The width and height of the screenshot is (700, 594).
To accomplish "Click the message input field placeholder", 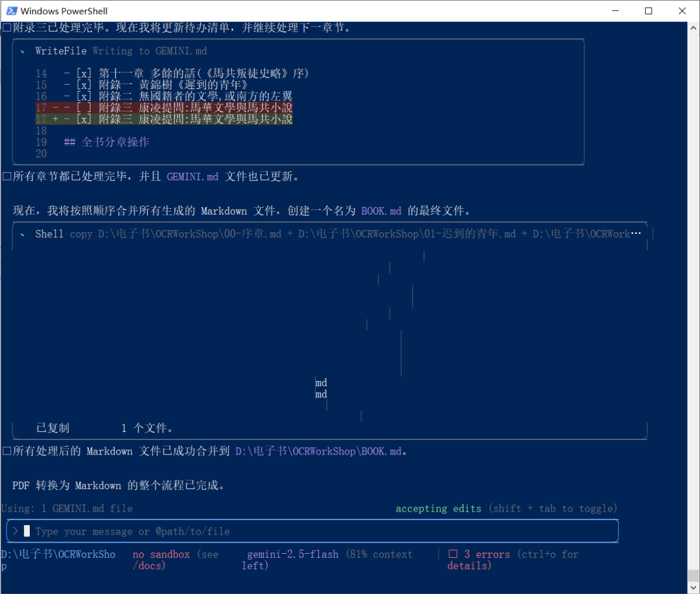I will coord(132,532).
